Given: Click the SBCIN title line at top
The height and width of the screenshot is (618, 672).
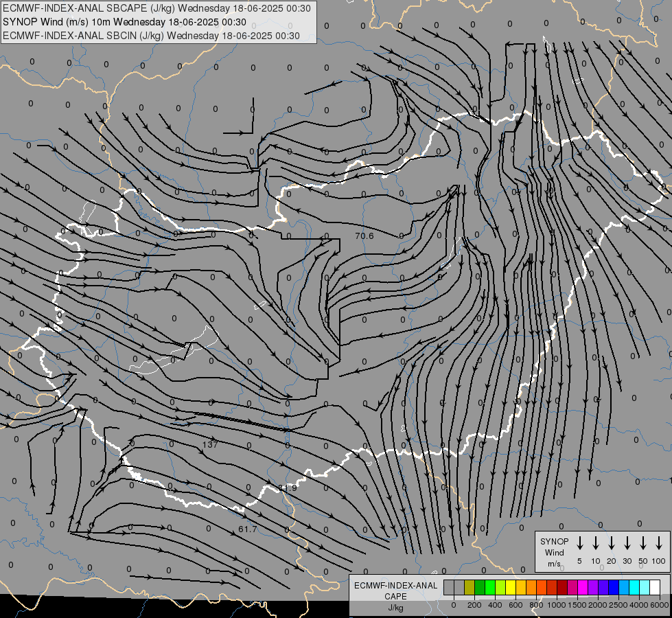Looking at the screenshot, I should tap(151, 36).
